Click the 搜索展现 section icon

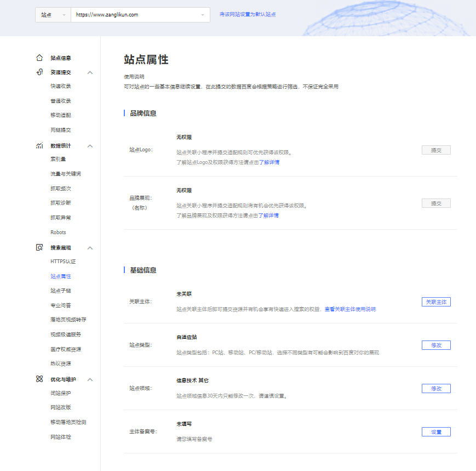pos(39,247)
